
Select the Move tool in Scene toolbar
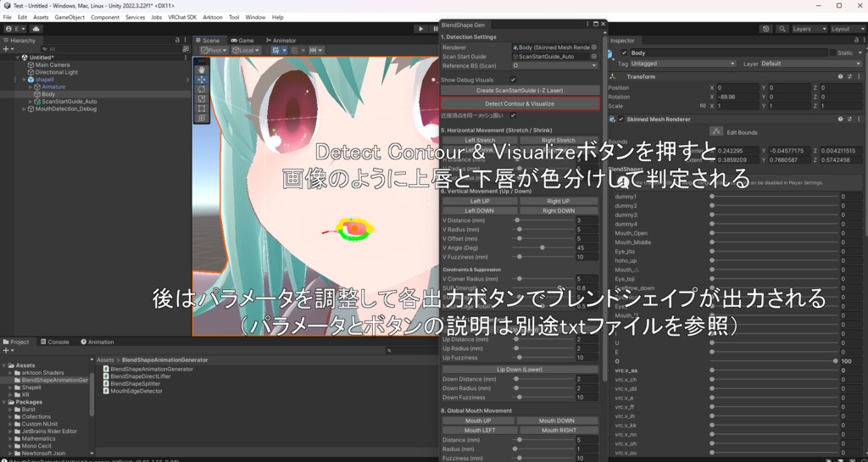(x=202, y=80)
